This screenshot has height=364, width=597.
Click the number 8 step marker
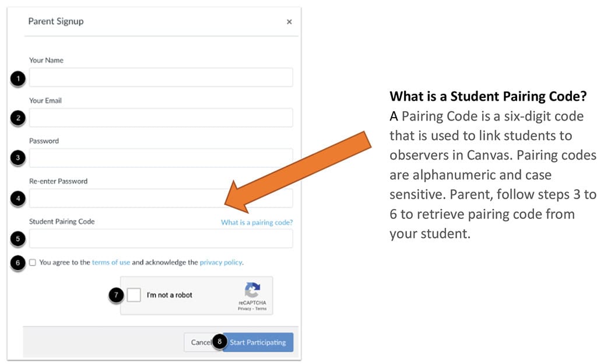point(219,342)
